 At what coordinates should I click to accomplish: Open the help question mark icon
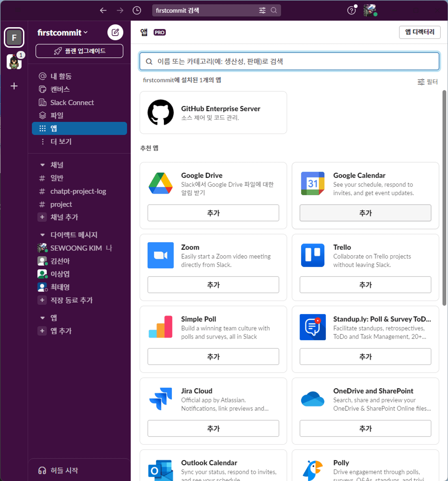[x=351, y=10]
